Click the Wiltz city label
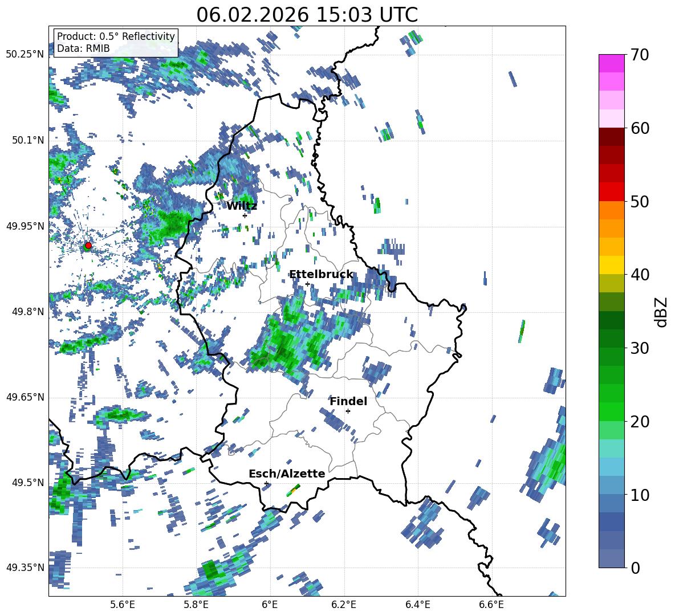Viewport: 675px width, 616px height. click(x=242, y=206)
